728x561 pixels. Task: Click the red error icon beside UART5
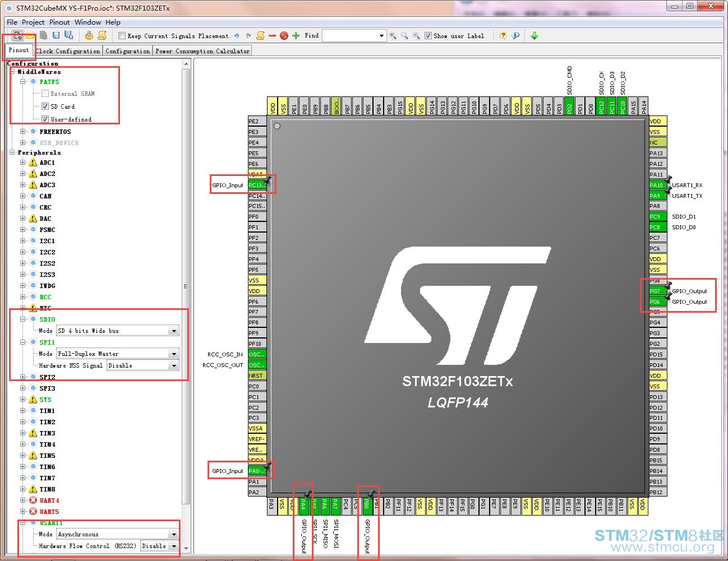tap(33, 512)
